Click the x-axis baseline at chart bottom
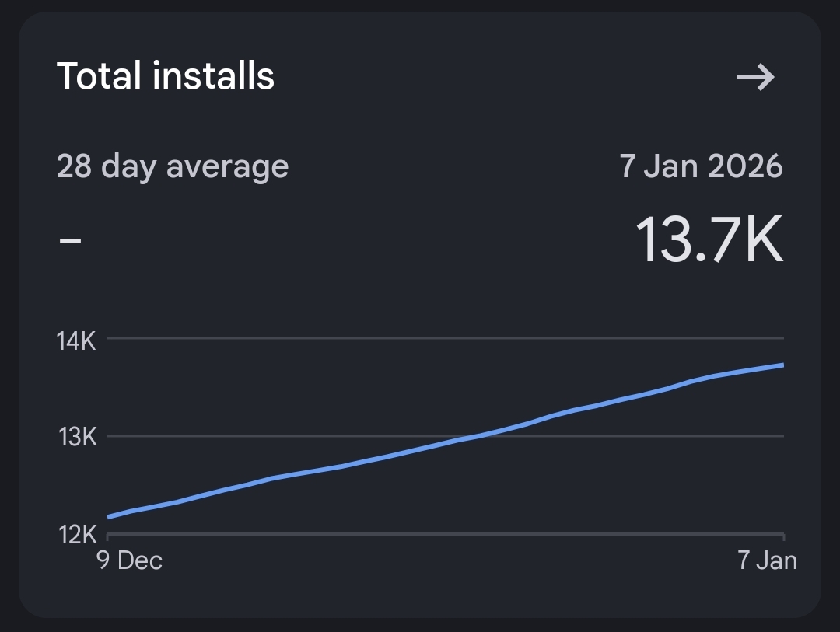 point(443,533)
